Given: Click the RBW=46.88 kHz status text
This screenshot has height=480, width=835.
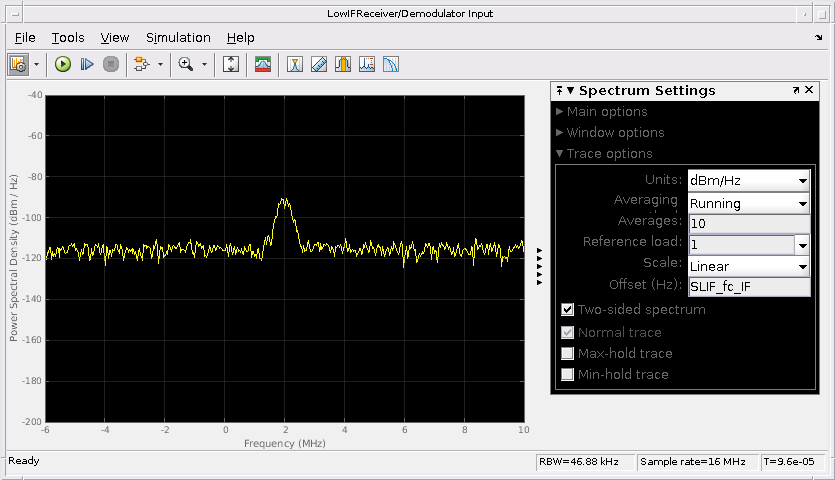Looking at the screenshot, I should [x=579, y=462].
